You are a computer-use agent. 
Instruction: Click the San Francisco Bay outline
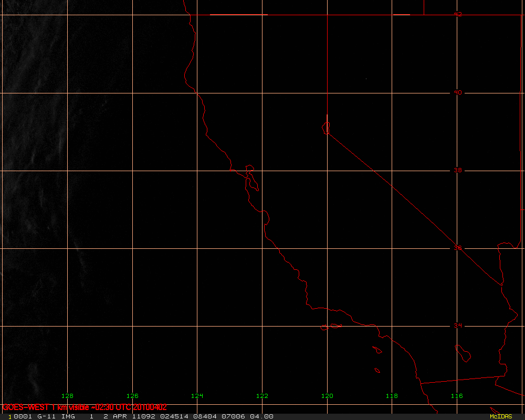[x=251, y=178]
